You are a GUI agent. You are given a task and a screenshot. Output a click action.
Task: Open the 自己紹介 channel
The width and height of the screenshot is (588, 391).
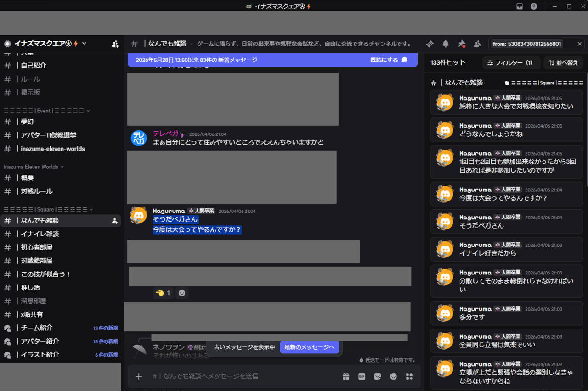pos(61,66)
